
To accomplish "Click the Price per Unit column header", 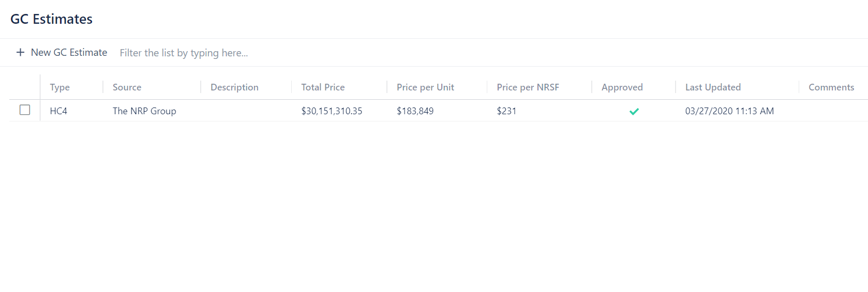I will click(x=425, y=87).
